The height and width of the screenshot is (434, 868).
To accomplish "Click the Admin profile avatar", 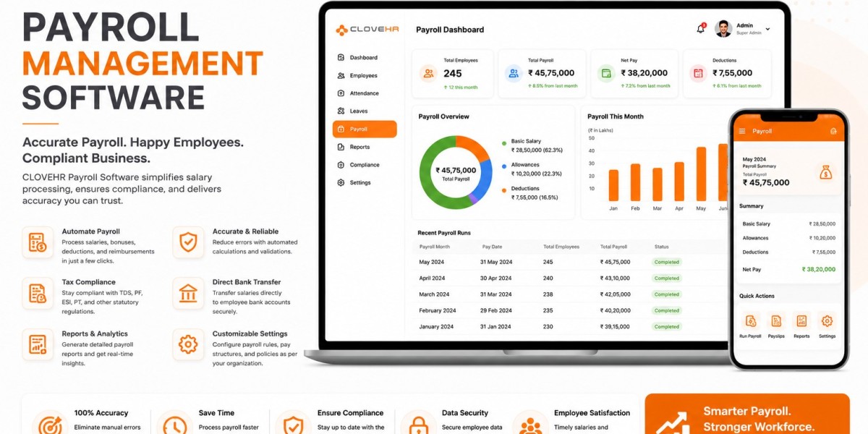I will (x=723, y=29).
